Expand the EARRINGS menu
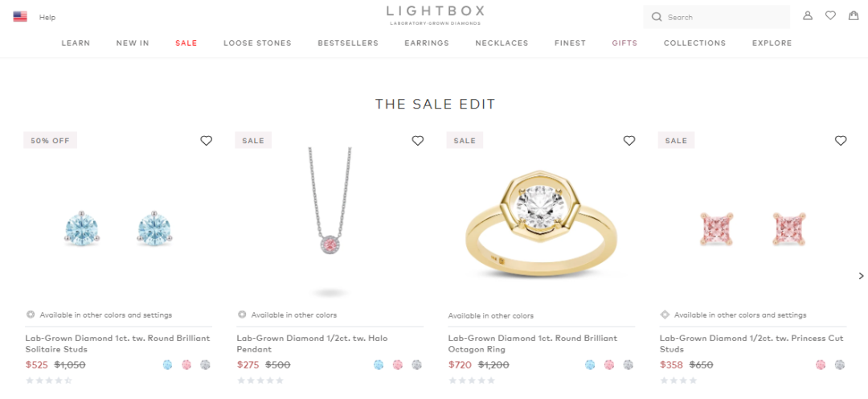The width and height of the screenshot is (868, 399). (x=427, y=43)
